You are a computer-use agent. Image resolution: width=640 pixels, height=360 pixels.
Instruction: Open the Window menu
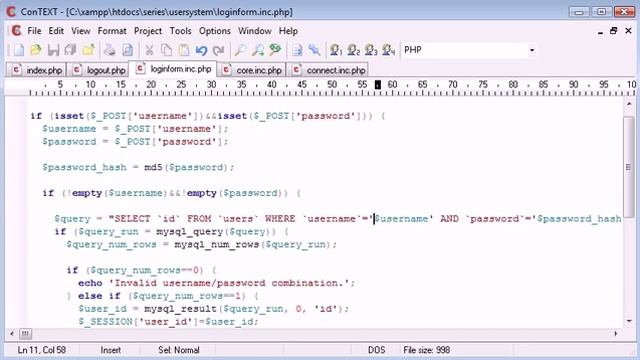point(255,31)
